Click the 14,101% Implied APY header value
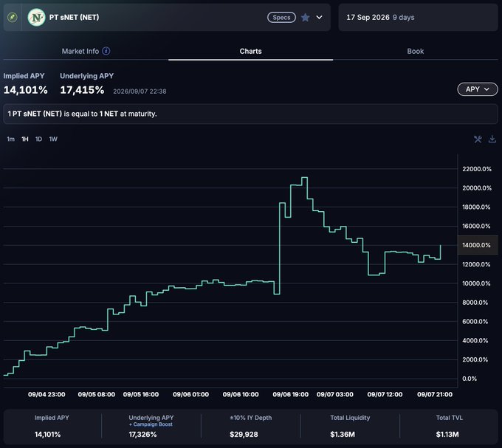 [x=26, y=90]
